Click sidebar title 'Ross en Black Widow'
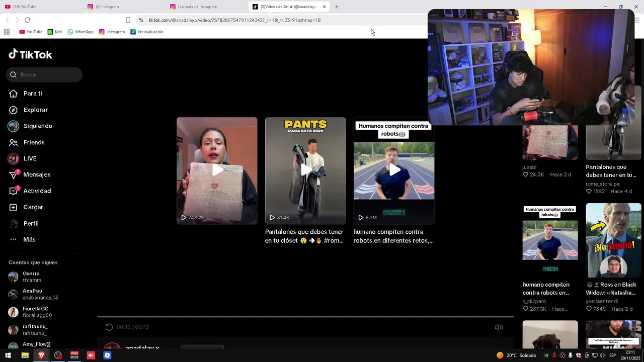This screenshot has height=362, width=644. click(611, 289)
